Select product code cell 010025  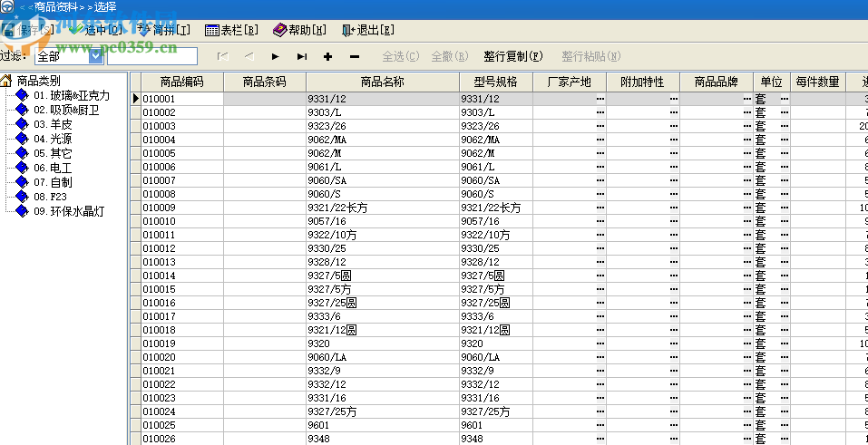coord(182,426)
